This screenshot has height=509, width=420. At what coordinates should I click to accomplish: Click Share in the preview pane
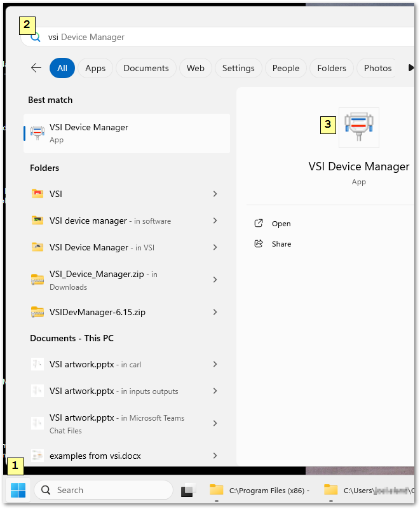coord(281,244)
